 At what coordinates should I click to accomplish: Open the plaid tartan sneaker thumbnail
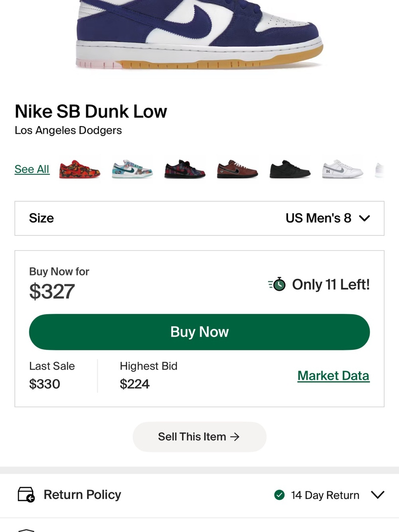click(185, 169)
